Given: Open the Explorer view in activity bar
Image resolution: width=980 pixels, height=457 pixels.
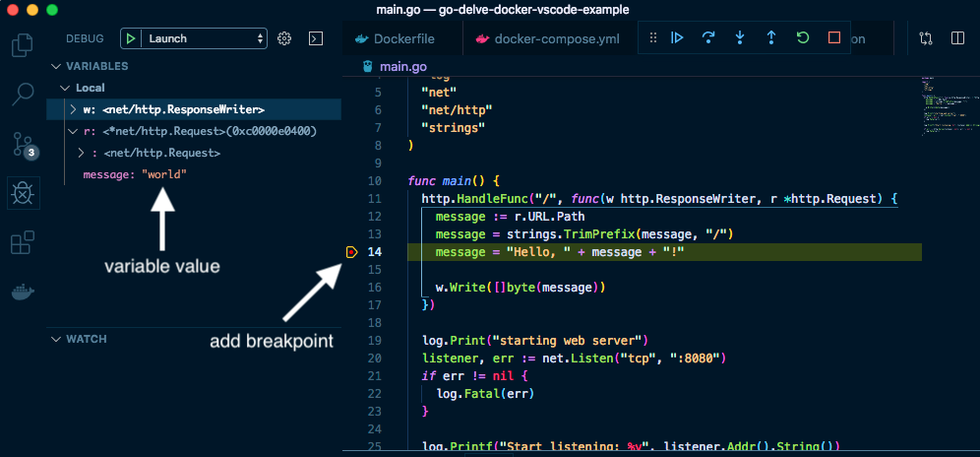Looking at the screenshot, I should [22, 44].
